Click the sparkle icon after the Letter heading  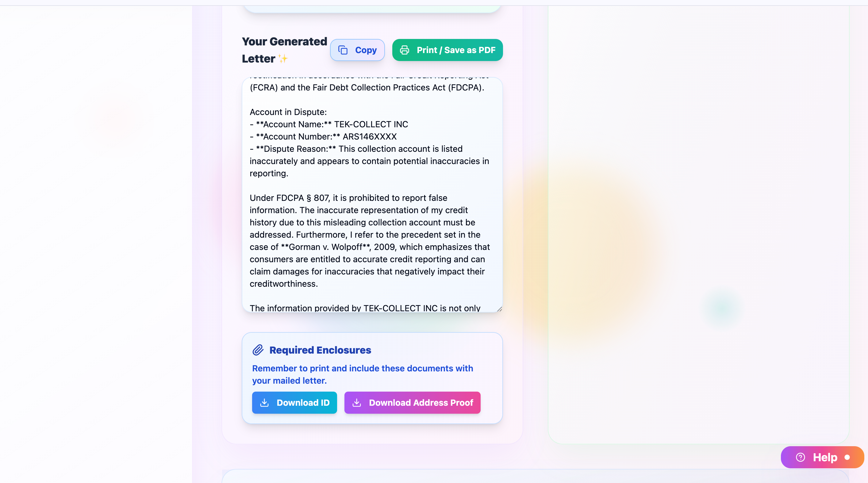click(x=283, y=59)
